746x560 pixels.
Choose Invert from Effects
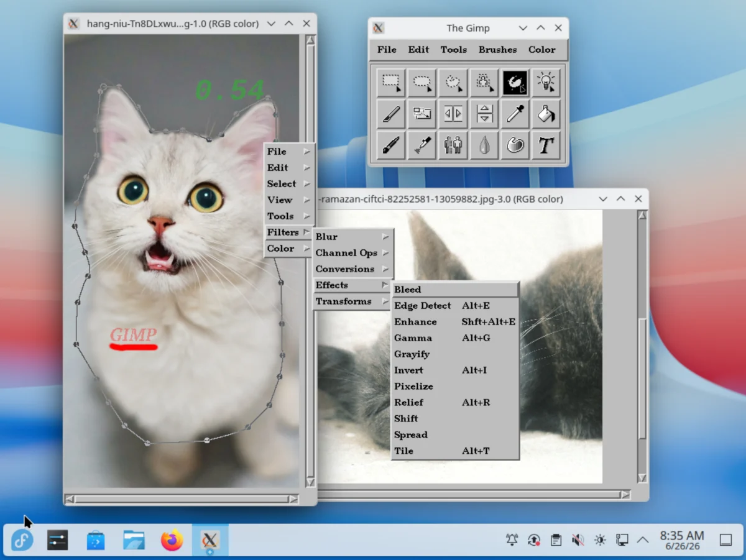click(x=455, y=370)
